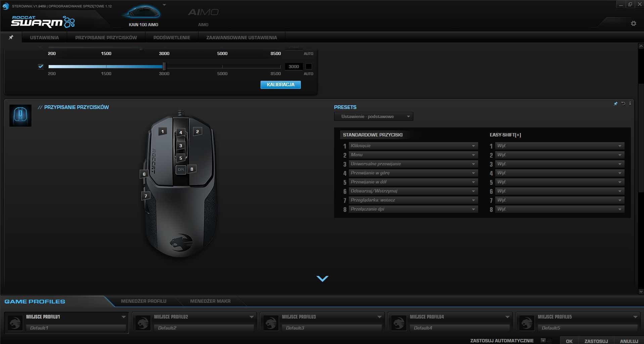Select mouse button marker 2
The width and height of the screenshot is (644, 344).
(x=197, y=131)
